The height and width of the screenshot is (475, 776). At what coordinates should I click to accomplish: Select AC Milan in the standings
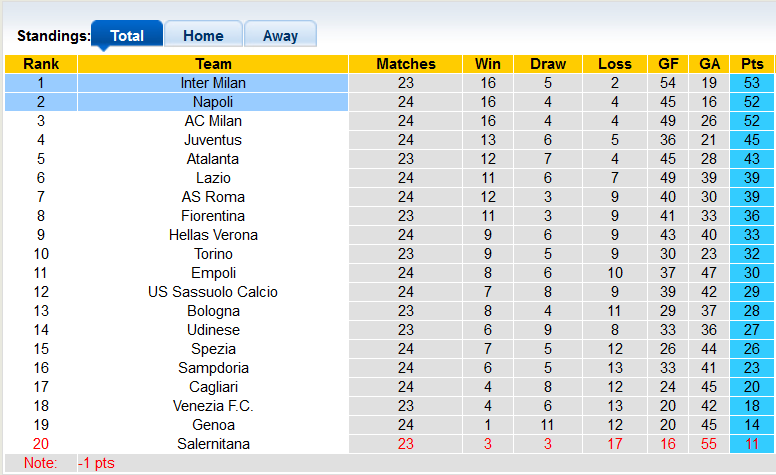(213, 121)
